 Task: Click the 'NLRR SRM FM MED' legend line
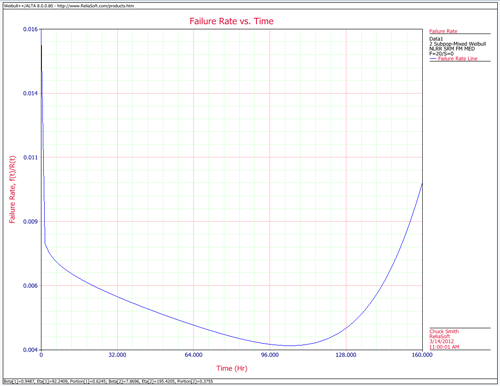[452, 49]
